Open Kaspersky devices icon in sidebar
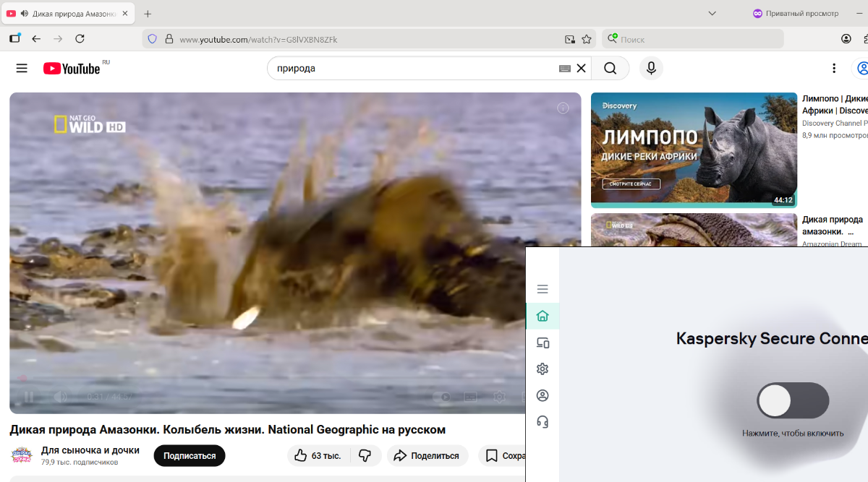 [x=542, y=343]
